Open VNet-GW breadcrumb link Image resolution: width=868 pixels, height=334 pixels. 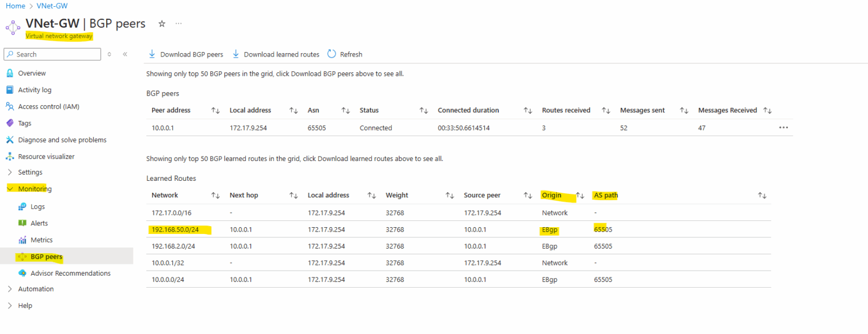tap(51, 6)
